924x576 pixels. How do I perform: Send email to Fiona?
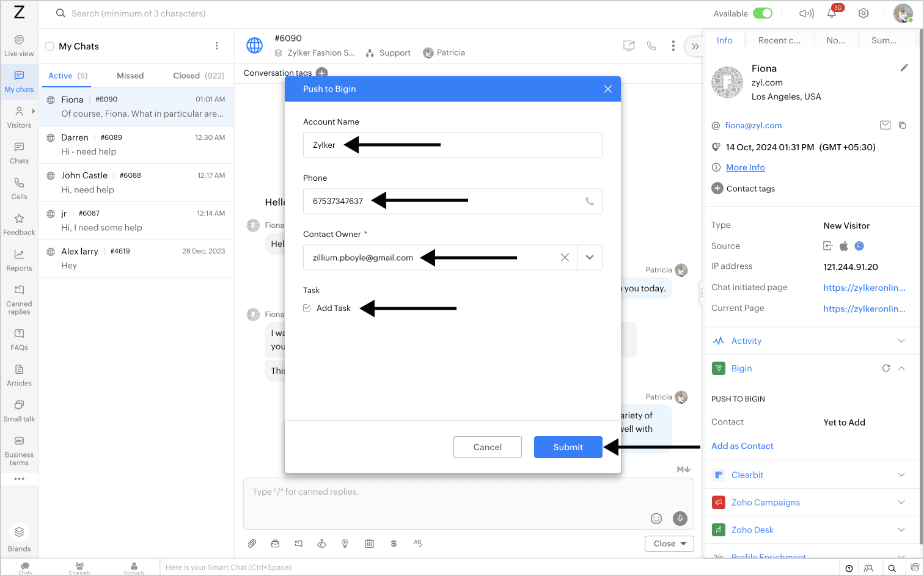coord(885,125)
